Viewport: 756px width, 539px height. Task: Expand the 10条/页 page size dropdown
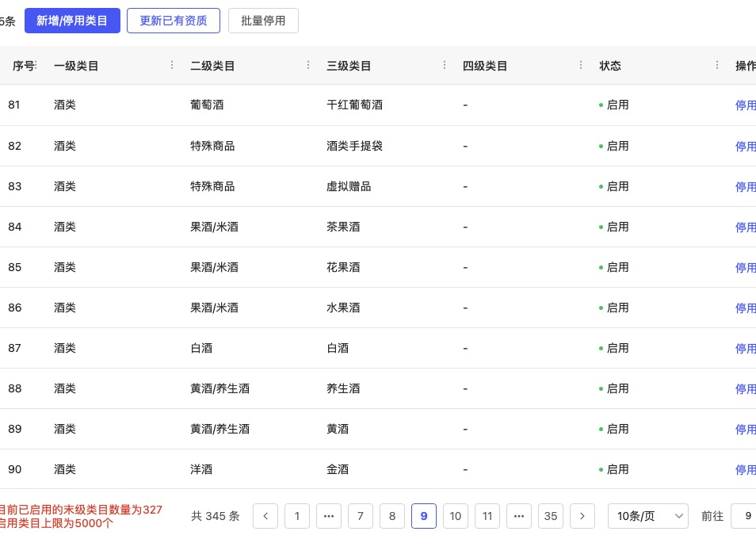point(647,516)
